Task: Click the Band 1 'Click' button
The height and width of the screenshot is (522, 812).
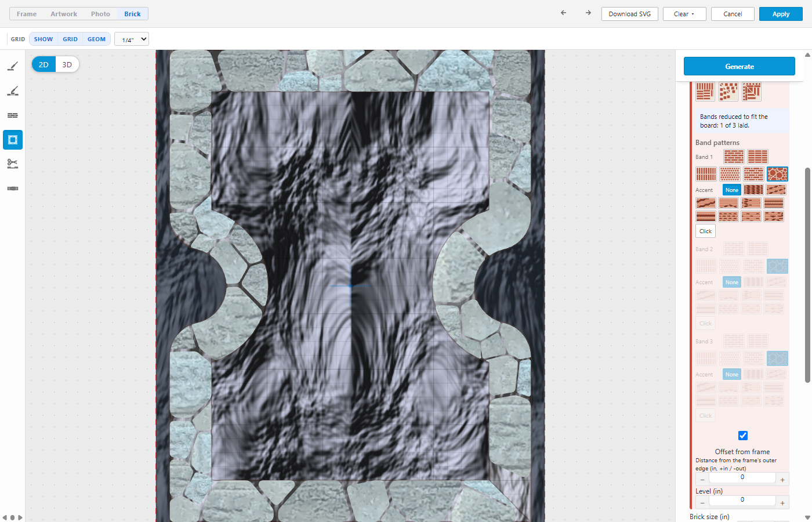Action: coord(705,231)
